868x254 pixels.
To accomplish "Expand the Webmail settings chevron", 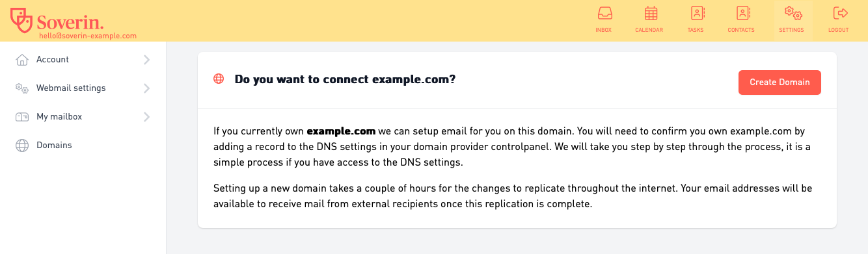I will pos(146,88).
